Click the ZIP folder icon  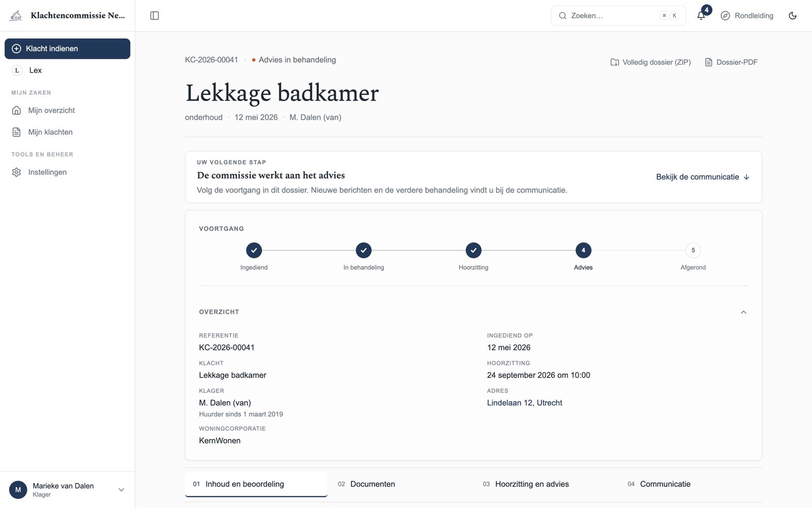point(615,62)
